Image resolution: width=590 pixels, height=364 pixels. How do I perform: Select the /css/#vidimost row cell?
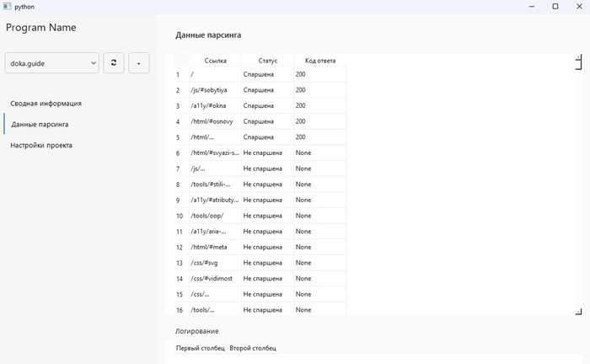(x=215, y=278)
